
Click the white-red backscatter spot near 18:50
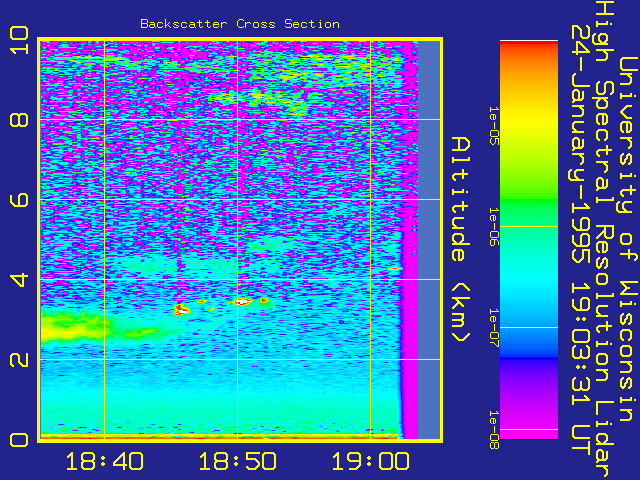pos(243,302)
